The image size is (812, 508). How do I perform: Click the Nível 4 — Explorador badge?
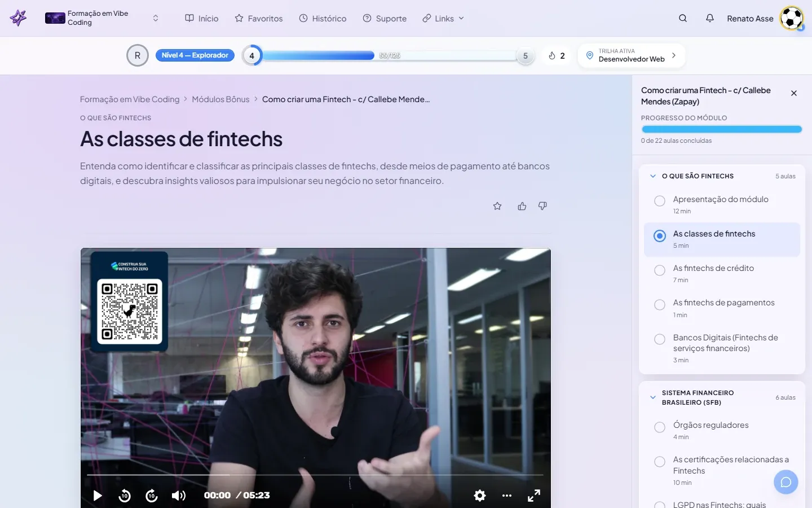click(x=195, y=55)
